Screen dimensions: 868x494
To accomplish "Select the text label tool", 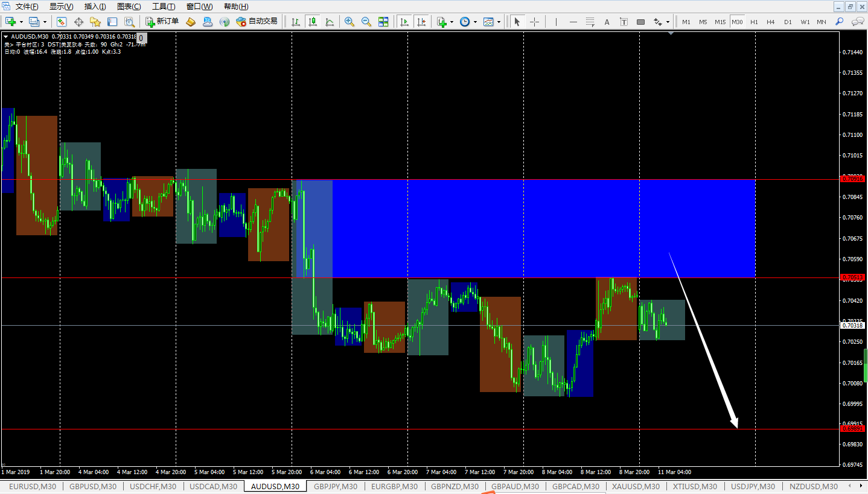I will click(x=607, y=22).
